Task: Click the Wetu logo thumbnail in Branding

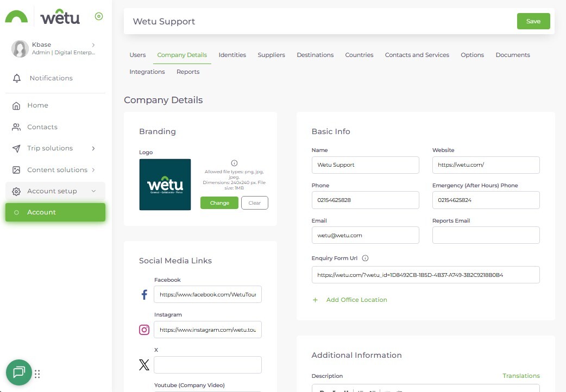Action: (165, 185)
